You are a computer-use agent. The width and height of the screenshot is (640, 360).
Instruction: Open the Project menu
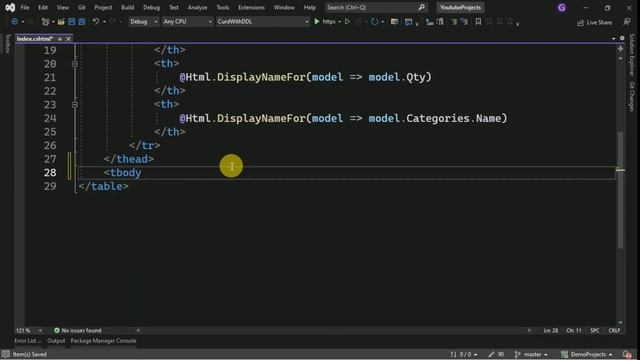tap(103, 7)
